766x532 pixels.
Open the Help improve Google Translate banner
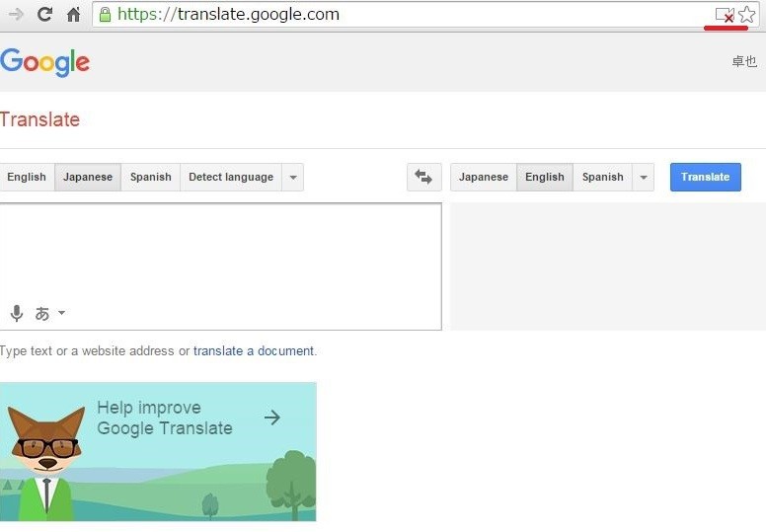(x=158, y=452)
